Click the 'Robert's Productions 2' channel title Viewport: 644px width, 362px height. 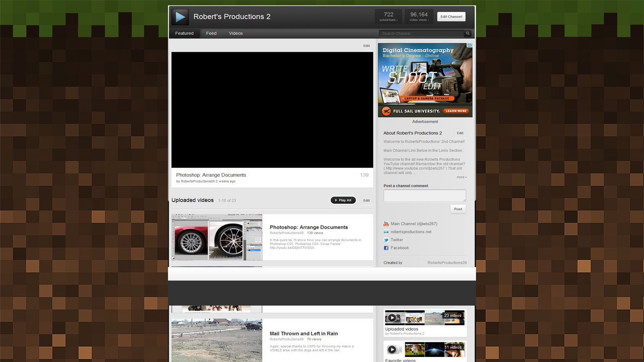232,17
